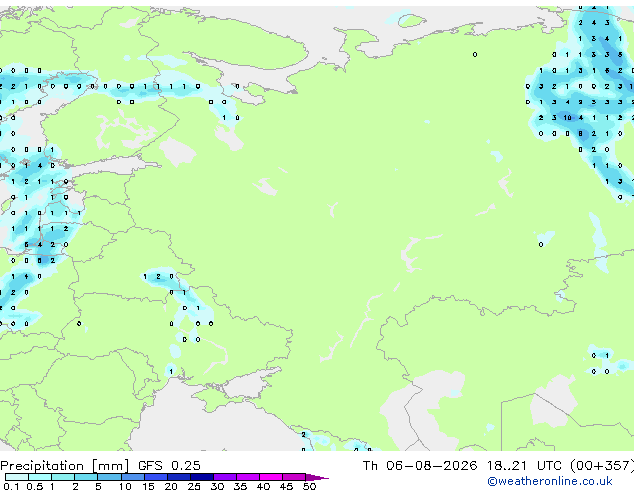Click the 'GFS 0.25' model label
Viewport: 634px width, 490px height.
(x=169, y=465)
